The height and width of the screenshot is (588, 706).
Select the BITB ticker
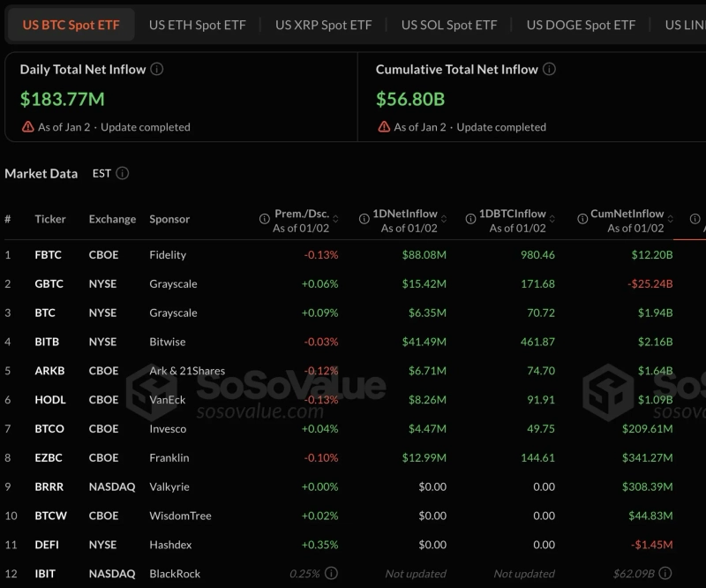click(48, 342)
